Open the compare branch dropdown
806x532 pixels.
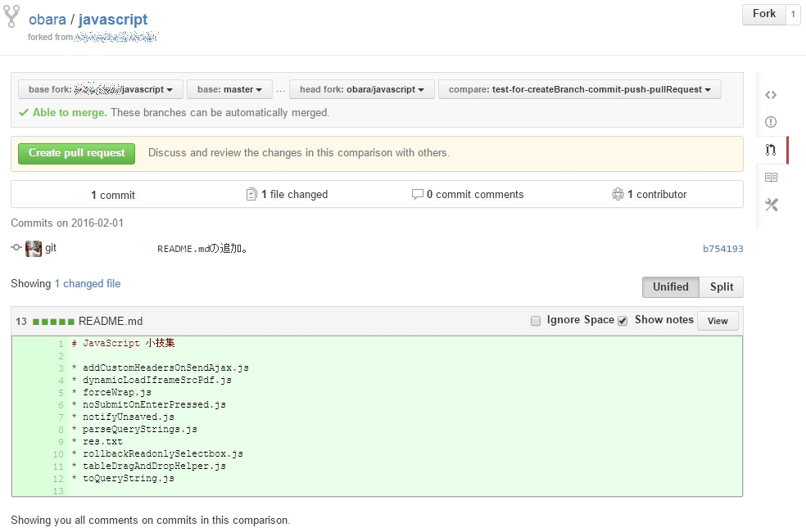pyautogui.click(x=580, y=89)
